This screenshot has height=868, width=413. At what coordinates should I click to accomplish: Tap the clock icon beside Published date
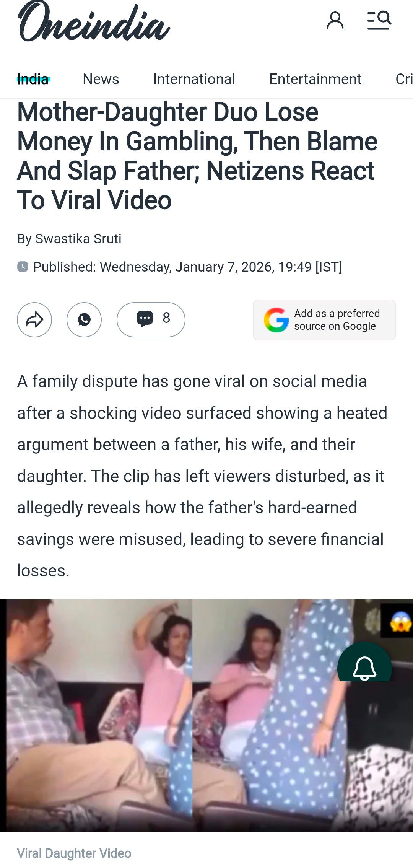click(x=23, y=267)
